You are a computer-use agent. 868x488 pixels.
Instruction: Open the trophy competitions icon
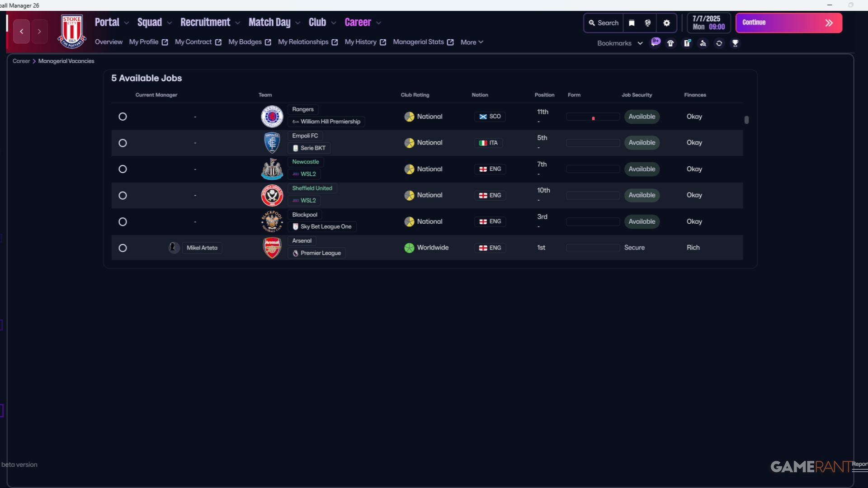click(x=736, y=43)
